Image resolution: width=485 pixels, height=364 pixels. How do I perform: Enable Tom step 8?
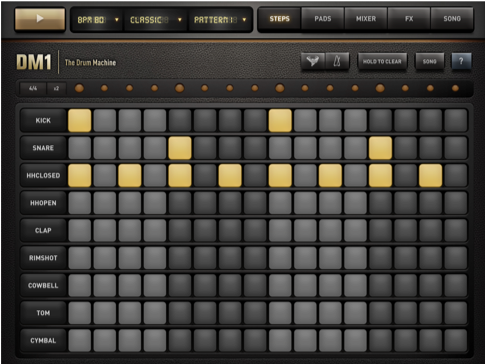(x=255, y=313)
